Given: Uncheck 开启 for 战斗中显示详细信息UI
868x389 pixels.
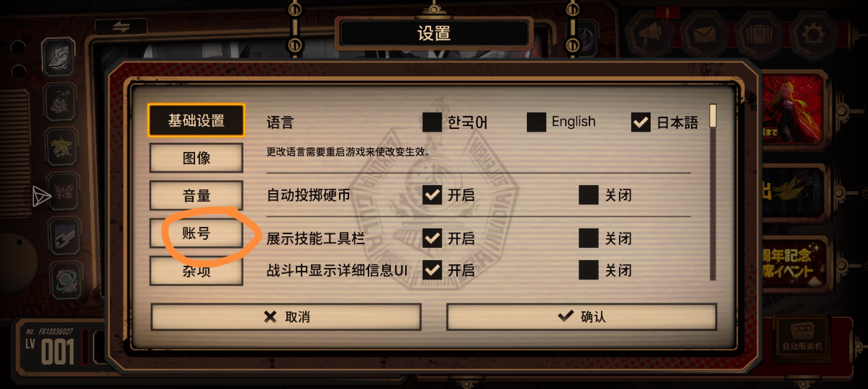Looking at the screenshot, I should click(x=432, y=270).
